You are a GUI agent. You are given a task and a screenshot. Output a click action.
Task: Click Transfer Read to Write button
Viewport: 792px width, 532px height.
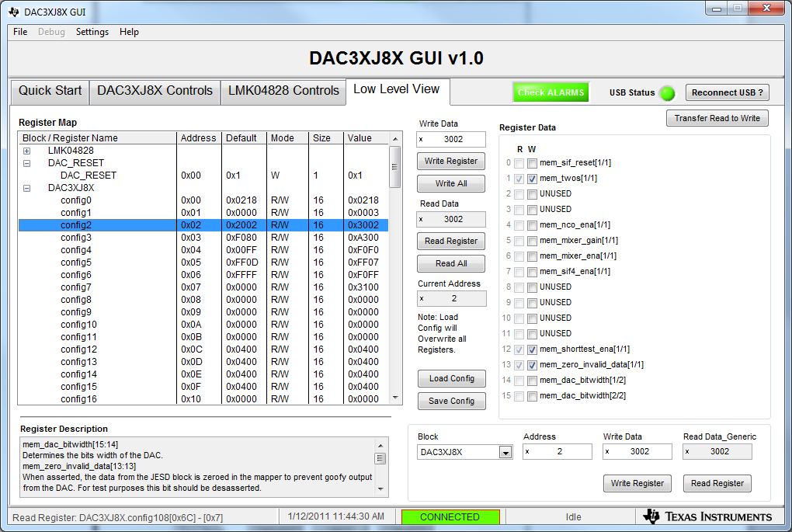pyautogui.click(x=717, y=118)
